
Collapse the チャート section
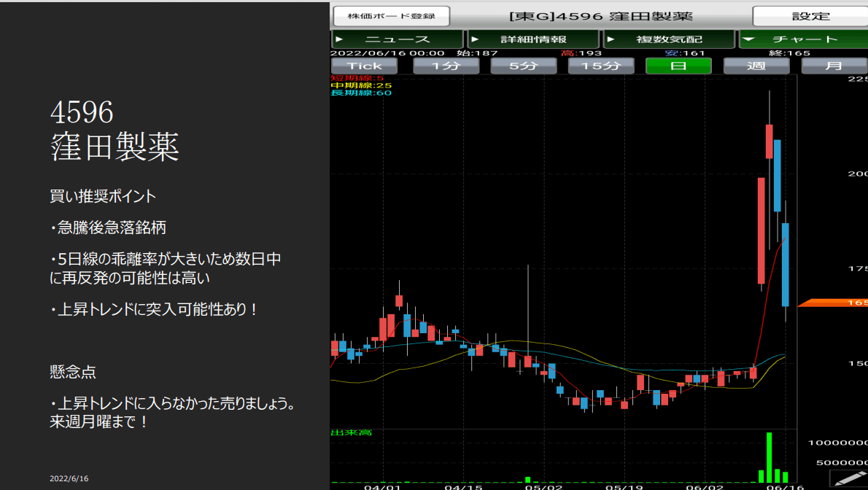coord(803,39)
